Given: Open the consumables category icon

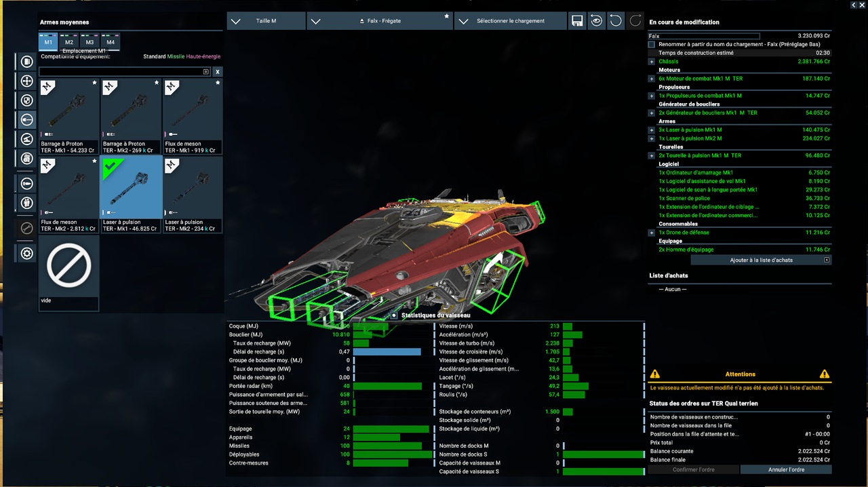Looking at the screenshot, I should pyautogui.click(x=26, y=183).
